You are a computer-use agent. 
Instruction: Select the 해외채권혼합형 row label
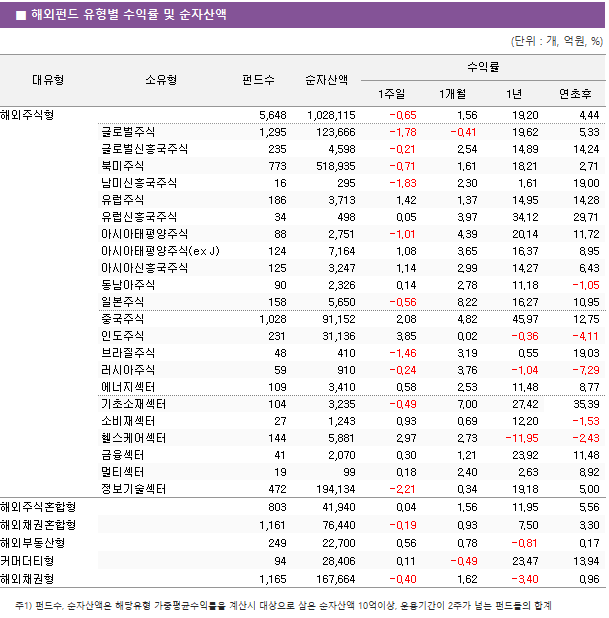38,525
